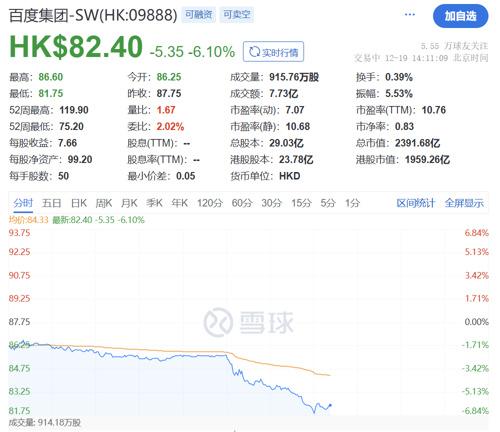Show the 5分 chart
This screenshot has width=500, height=432.
[328, 203]
